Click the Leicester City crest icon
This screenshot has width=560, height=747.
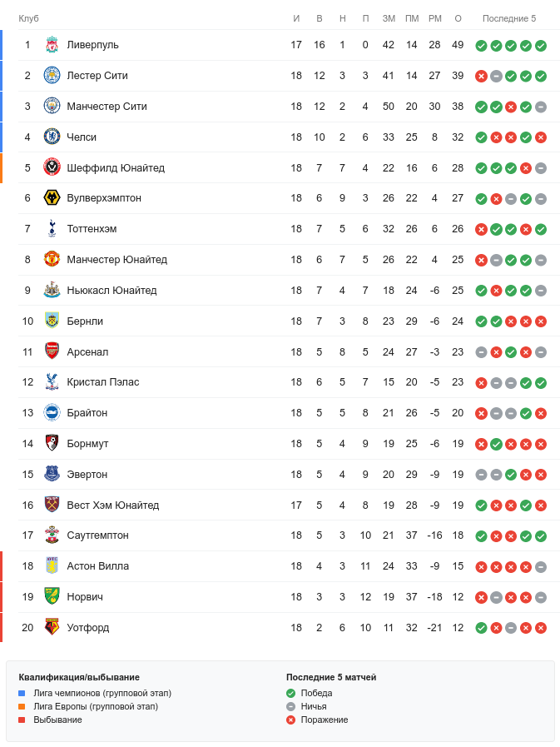[x=52, y=76]
